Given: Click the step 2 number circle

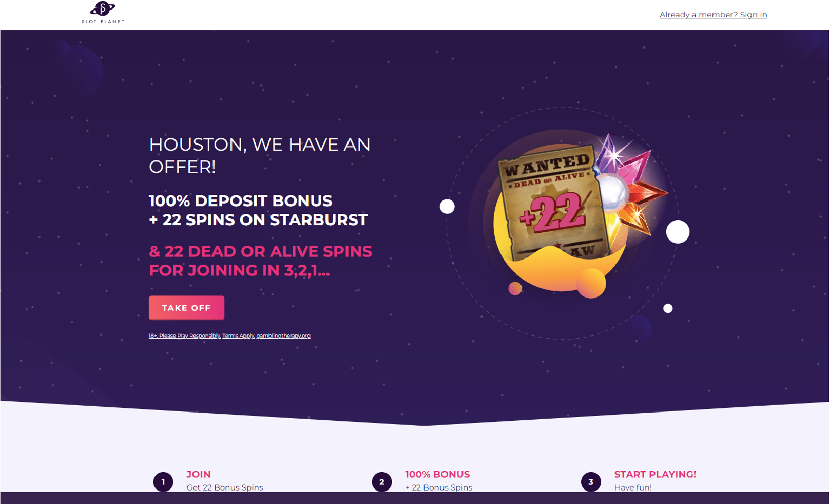Looking at the screenshot, I should pyautogui.click(x=382, y=482).
